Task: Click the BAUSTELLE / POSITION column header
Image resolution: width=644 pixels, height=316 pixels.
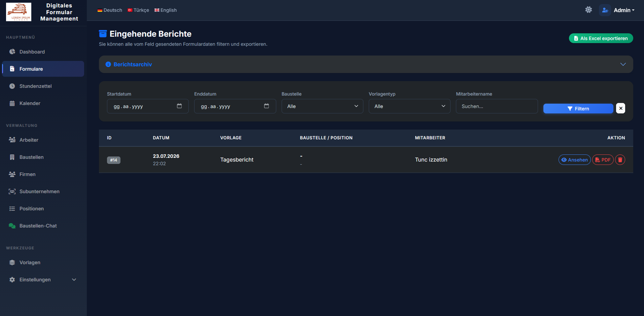Action: tap(326, 138)
